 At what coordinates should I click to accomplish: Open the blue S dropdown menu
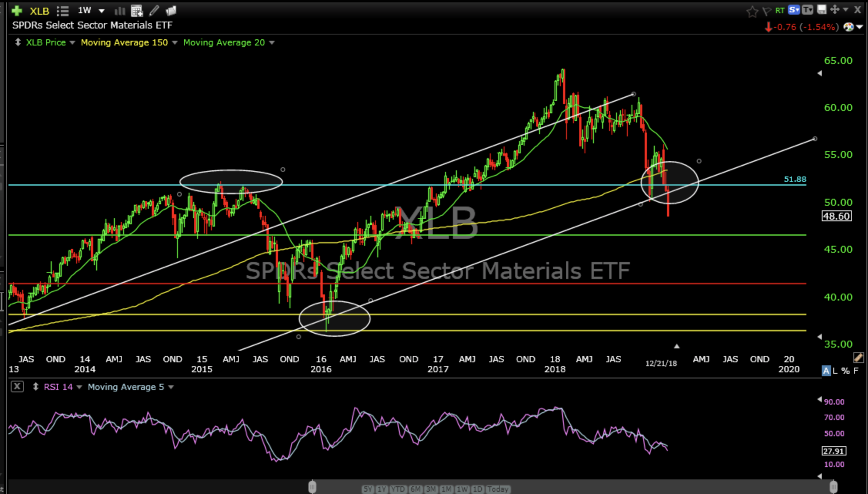click(794, 10)
